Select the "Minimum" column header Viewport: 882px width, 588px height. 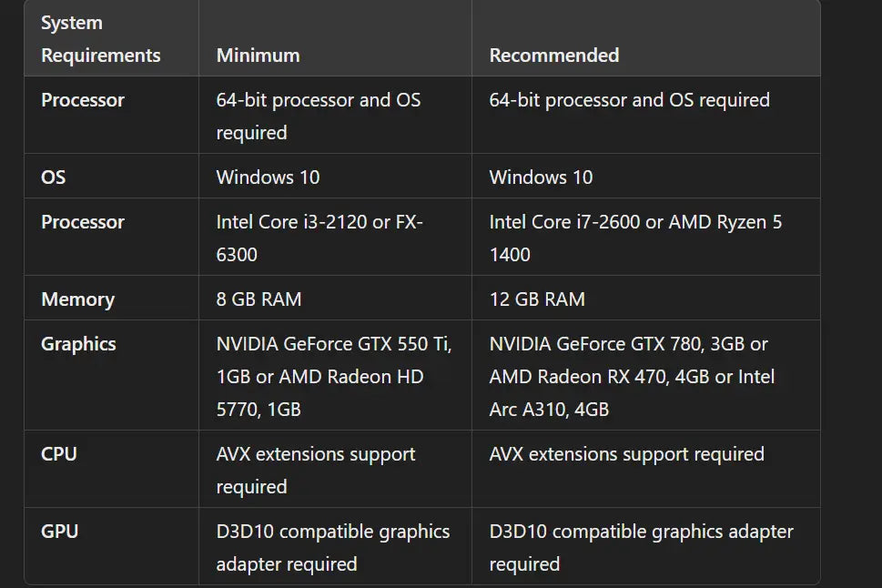pos(258,56)
